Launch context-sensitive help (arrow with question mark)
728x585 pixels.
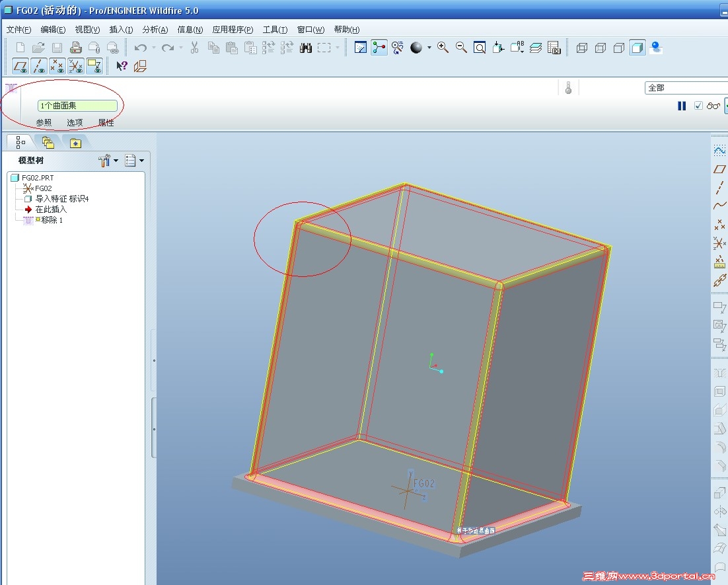click(122, 66)
